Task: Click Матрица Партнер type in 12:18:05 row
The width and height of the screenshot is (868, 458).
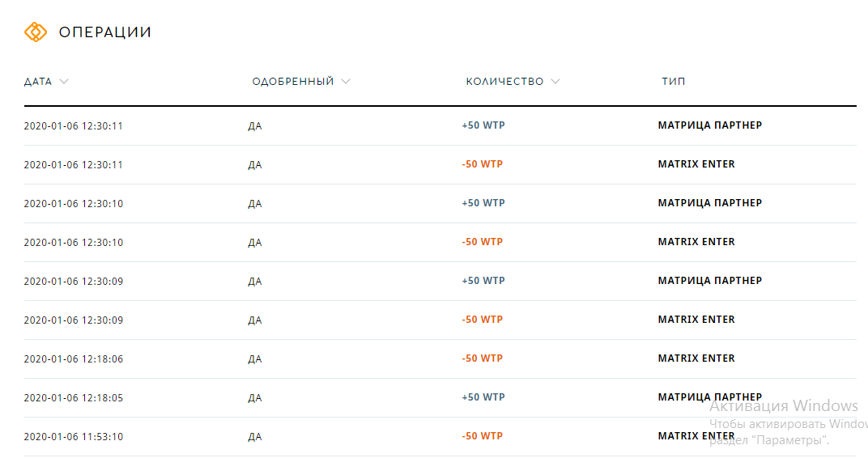Action: pyautogui.click(x=709, y=397)
